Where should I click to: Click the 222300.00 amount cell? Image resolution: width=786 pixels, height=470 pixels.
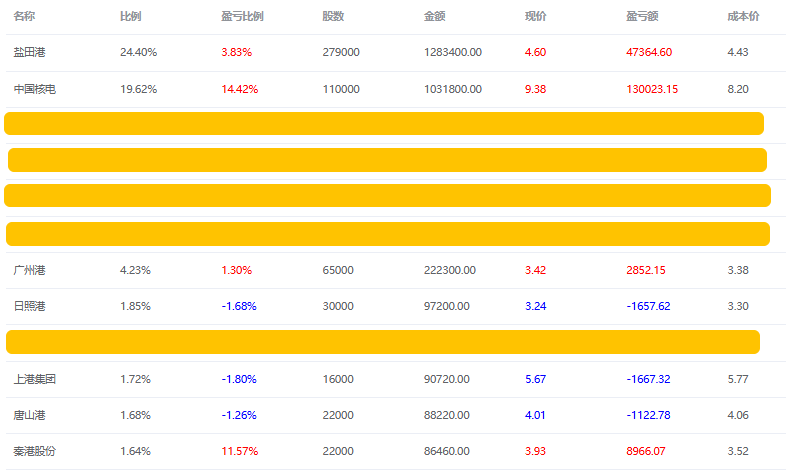(x=450, y=270)
